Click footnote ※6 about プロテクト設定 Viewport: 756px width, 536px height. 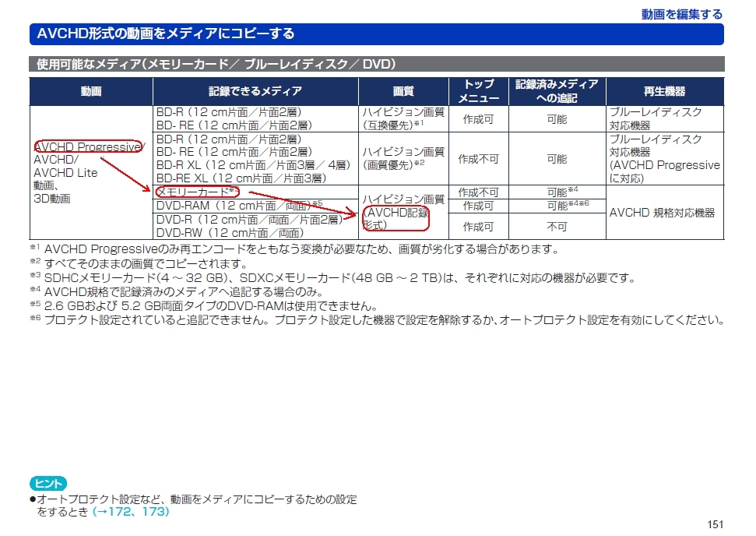click(x=377, y=320)
